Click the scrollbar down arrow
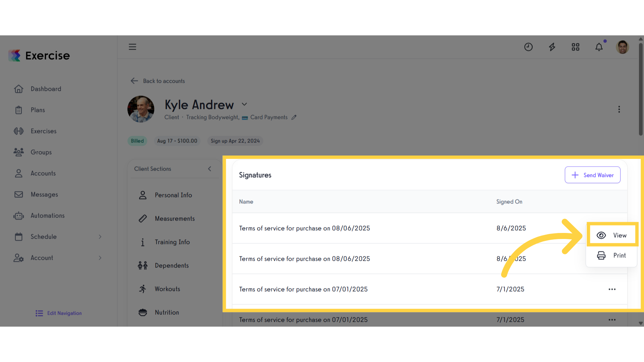 (x=641, y=323)
